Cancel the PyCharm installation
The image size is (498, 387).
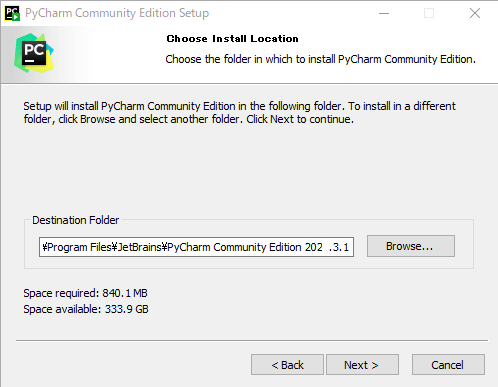[x=448, y=365]
